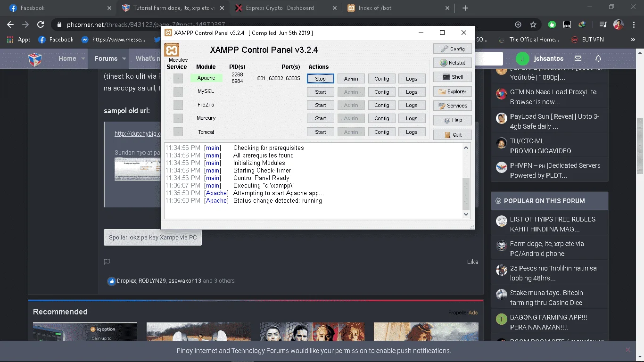Screen dimensions: 644x362
Task: Open phcorner notifications bell
Action: click(x=598, y=58)
